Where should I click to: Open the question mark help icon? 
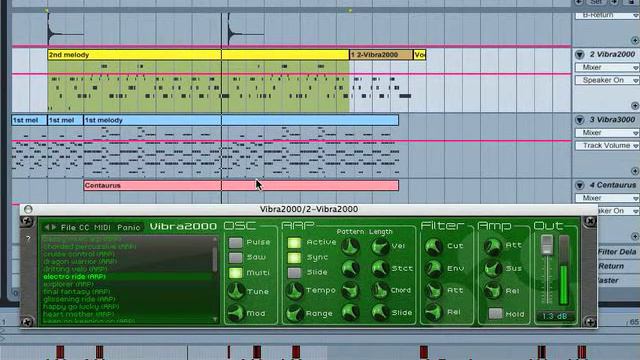[x=28, y=238]
